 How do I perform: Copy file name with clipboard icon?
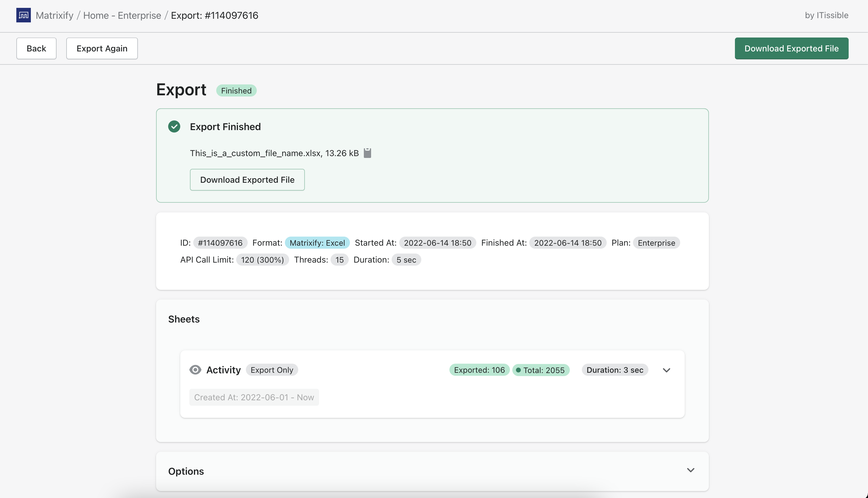tap(367, 153)
